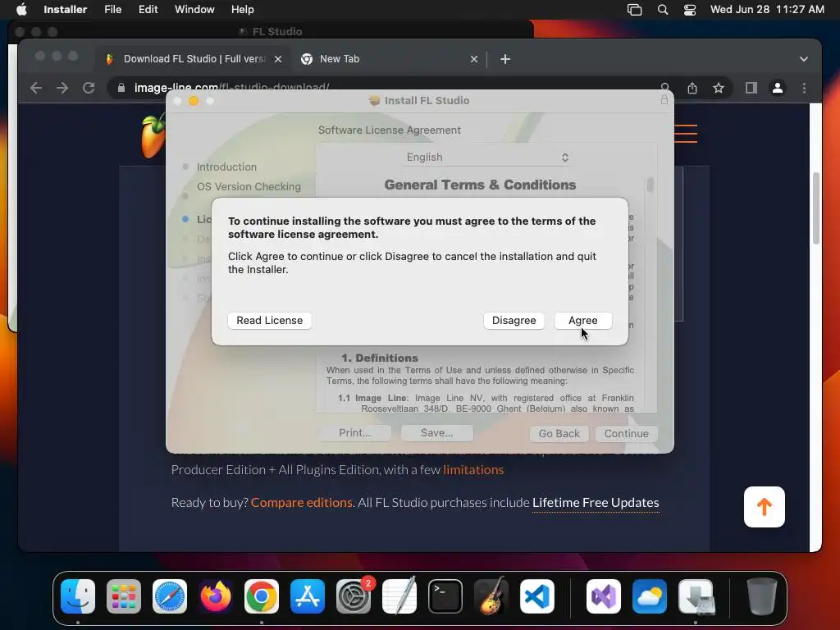Click Chrome page scrollbar thumb
The height and width of the screenshot is (630, 840).
(816, 208)
